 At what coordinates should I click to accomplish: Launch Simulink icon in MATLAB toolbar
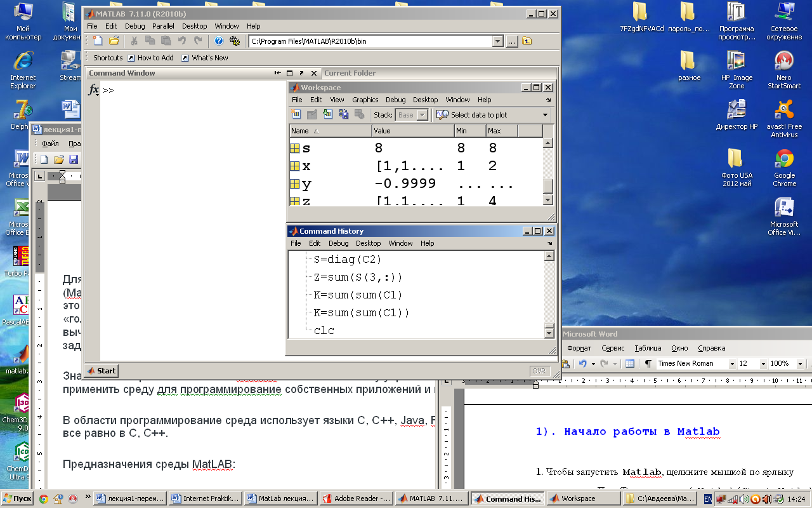point(235,41)
